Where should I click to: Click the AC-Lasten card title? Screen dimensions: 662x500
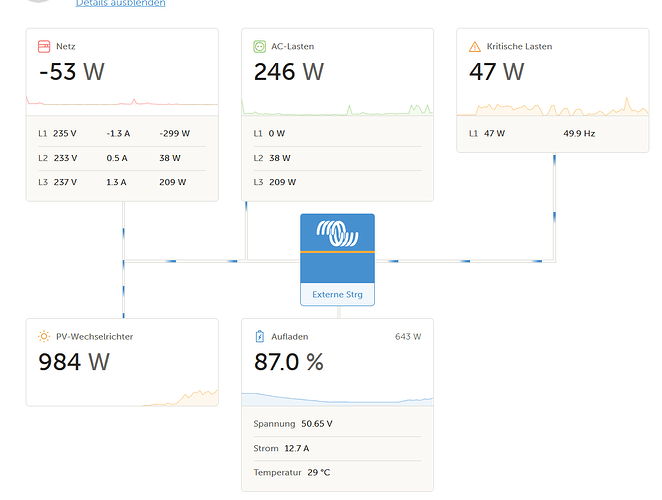coord(293,46)
